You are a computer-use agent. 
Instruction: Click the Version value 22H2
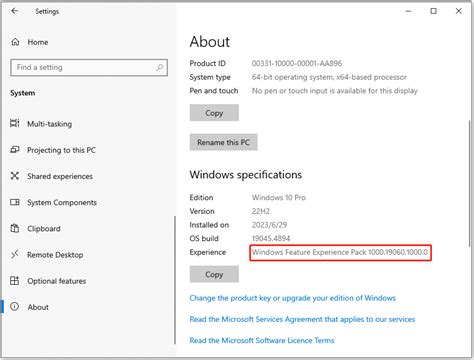click(261, 211)
